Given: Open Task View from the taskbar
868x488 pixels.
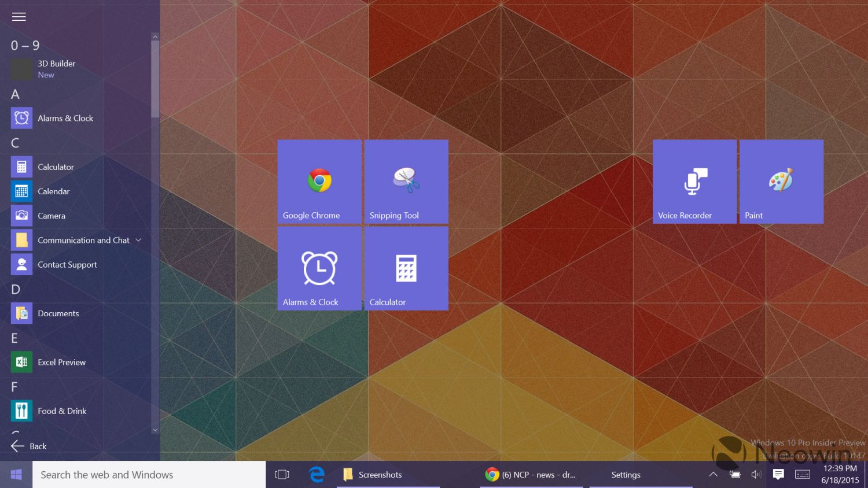Looking at the screenshot, I should coord(282,475).
